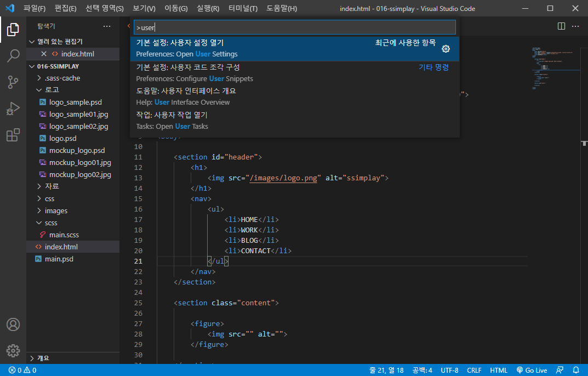Open notifications bell in status bar
Image resolution: width=588 pixels, height=376 pixels.
(575, 371)
